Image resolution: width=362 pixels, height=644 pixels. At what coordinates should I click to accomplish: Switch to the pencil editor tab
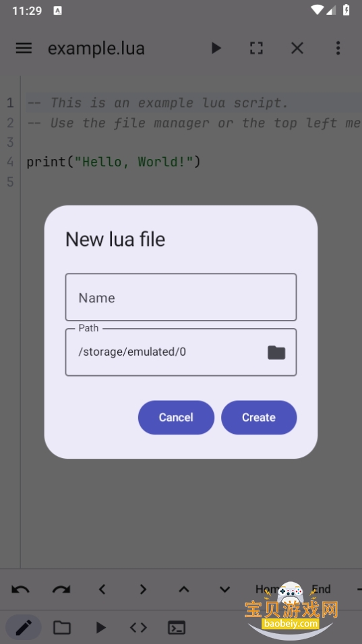click(x=24, y=628)
